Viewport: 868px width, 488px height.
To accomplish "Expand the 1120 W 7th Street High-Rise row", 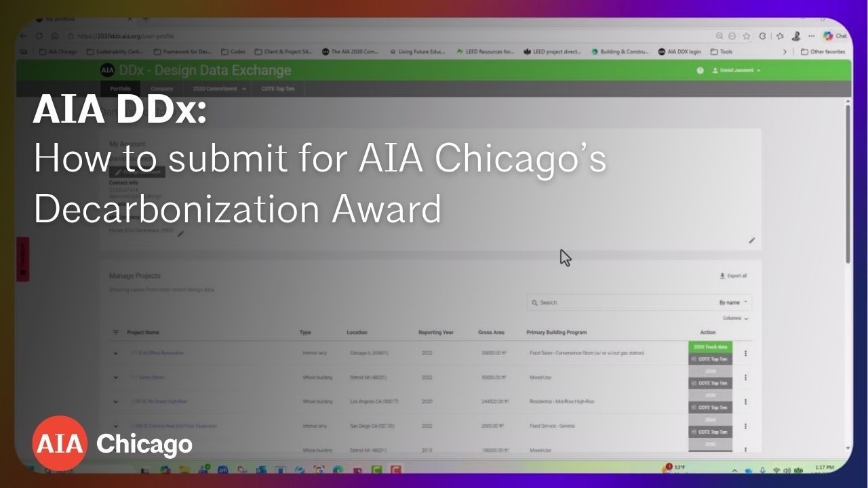I will [115, 402].
